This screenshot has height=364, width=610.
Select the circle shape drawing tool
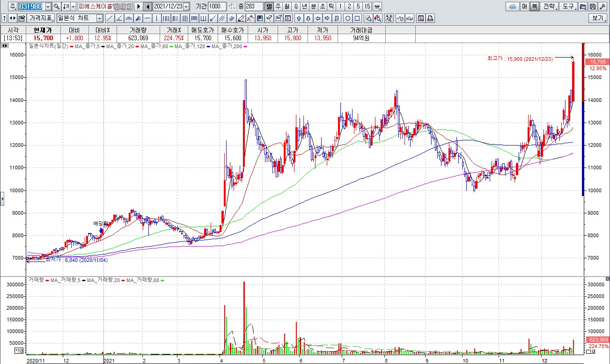coord(348,18)
